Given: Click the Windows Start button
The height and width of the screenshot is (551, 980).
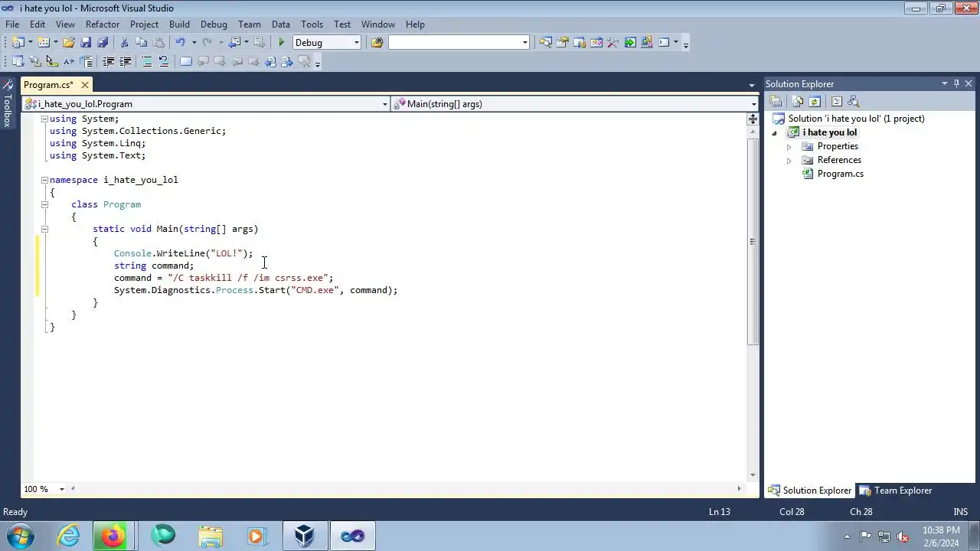Looking at the screenshot, I should [x=21, y=536].
